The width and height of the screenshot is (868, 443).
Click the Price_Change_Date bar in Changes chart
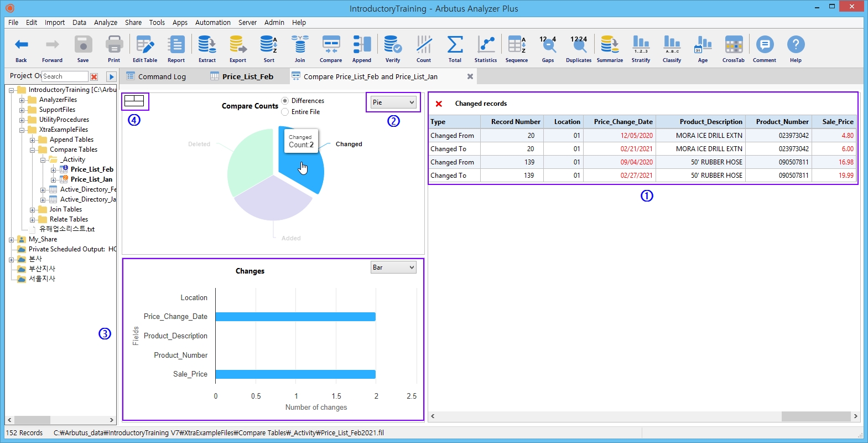[295, 317]
